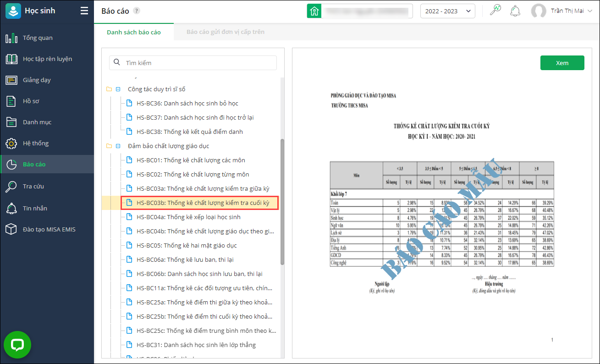Click the Báo cáo pie chart icon
Image resolution: width=600 pixels, height=364 pixels.
(11, 165)
